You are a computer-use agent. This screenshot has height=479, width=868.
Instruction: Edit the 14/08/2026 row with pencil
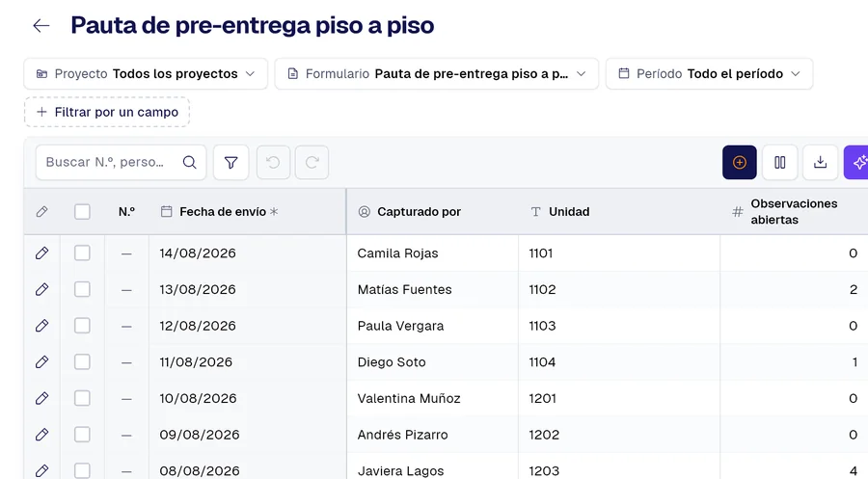coord(41,253)
